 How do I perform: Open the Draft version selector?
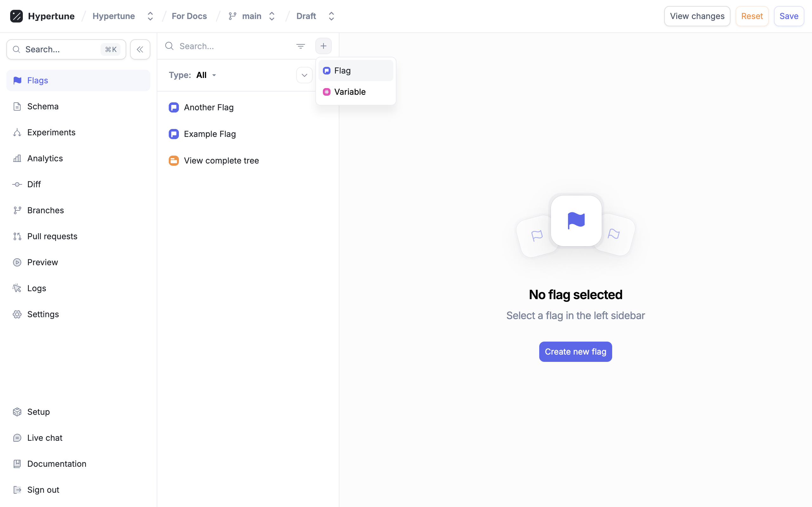[x=315, y=16]
